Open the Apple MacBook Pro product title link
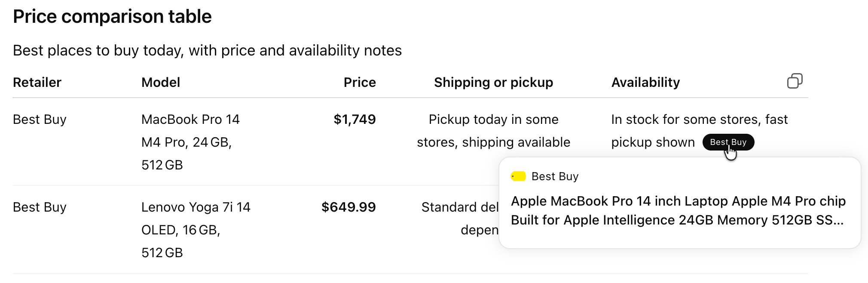This screenshot has height=283, width=868. [x=678, y=210]
